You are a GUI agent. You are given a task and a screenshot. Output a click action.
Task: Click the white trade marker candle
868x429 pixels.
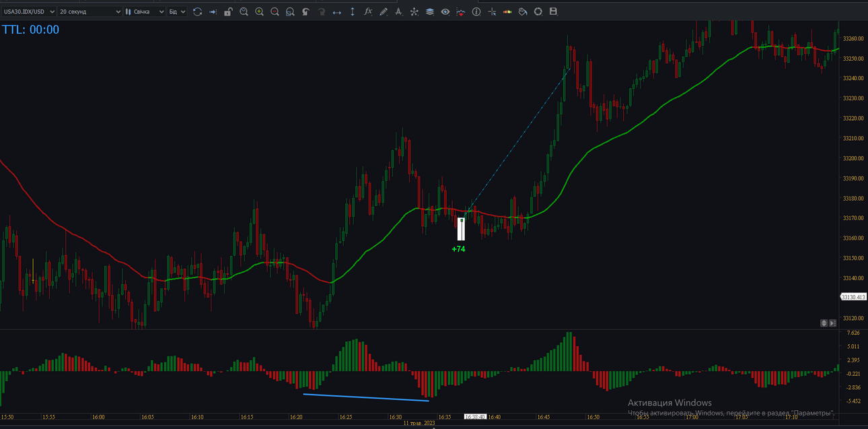pos(461,229)
